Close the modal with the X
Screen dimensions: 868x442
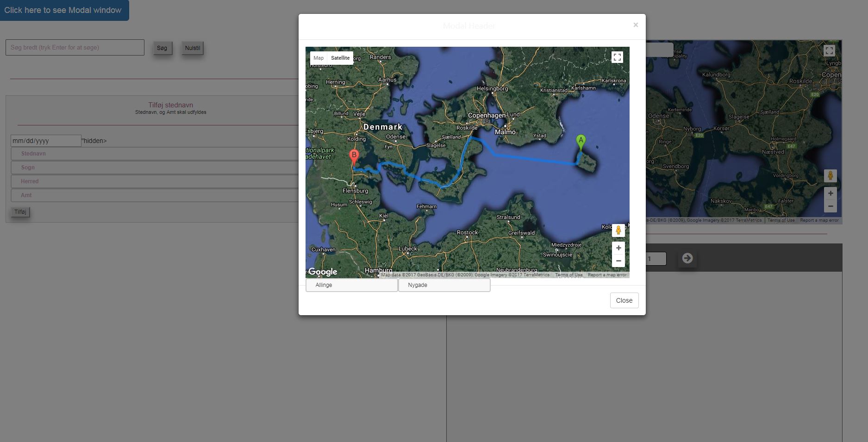click(x=636, y=25)
